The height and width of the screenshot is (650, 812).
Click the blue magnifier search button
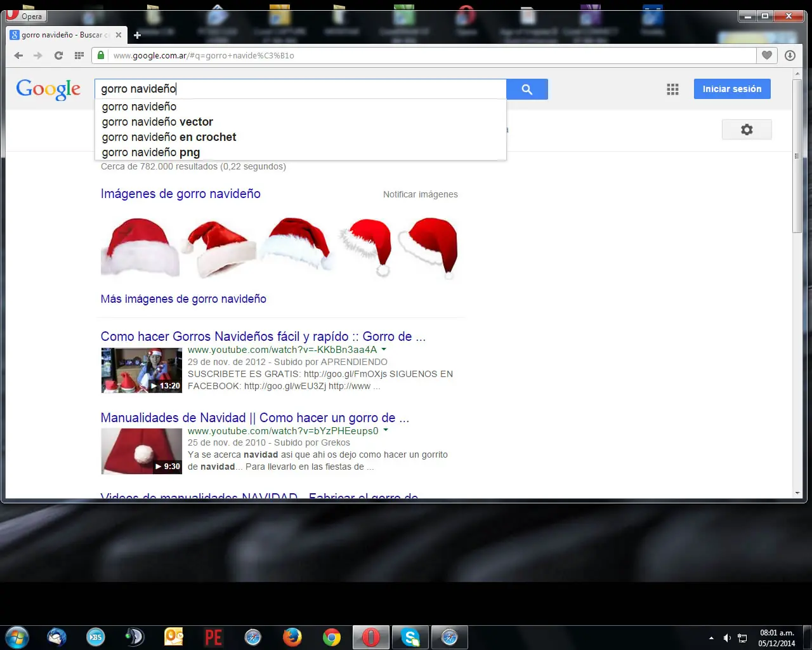coord(527,89)
